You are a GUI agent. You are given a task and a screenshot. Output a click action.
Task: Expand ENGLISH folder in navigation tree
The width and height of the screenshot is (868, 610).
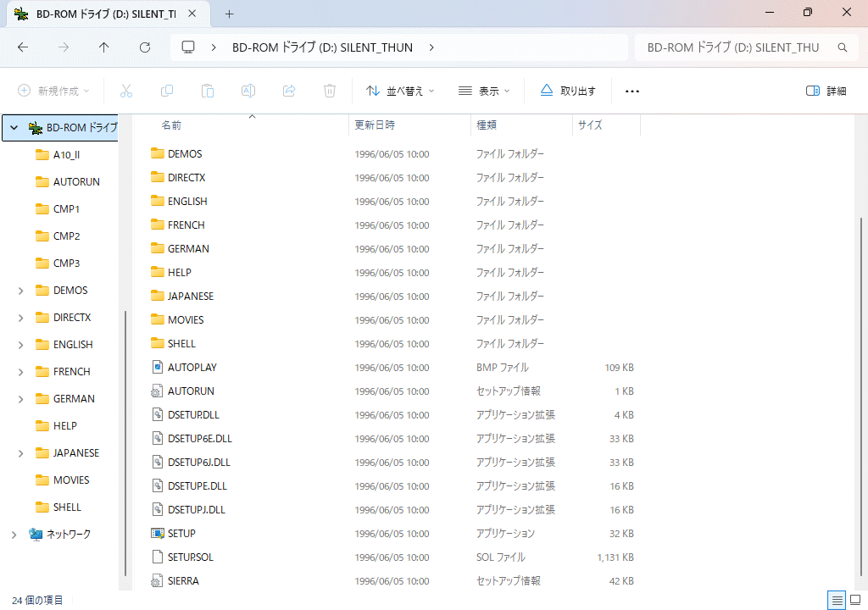(x=21, y=345)
